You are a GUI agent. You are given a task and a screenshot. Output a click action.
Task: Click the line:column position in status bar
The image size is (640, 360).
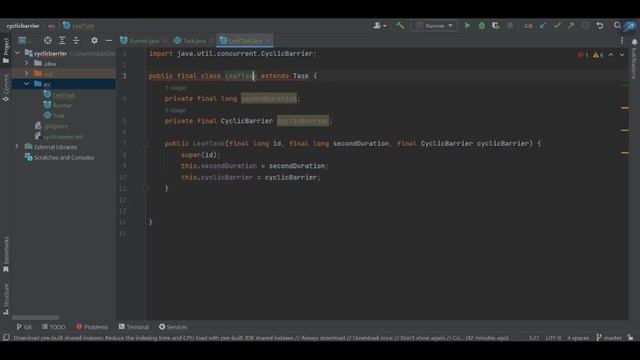point(533,338)
